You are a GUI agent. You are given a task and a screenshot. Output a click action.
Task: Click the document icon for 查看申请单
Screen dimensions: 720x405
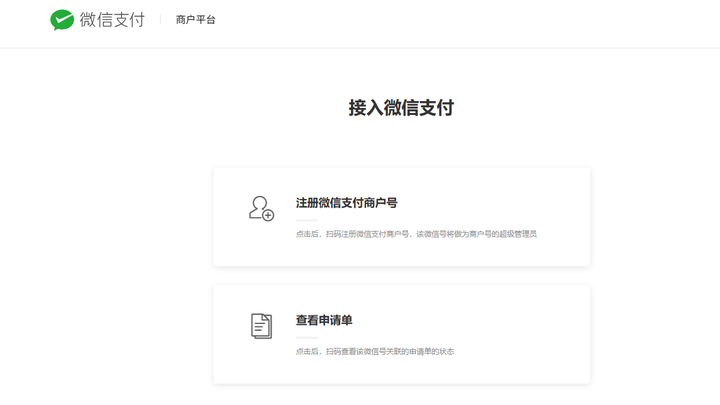pos(261,326)
